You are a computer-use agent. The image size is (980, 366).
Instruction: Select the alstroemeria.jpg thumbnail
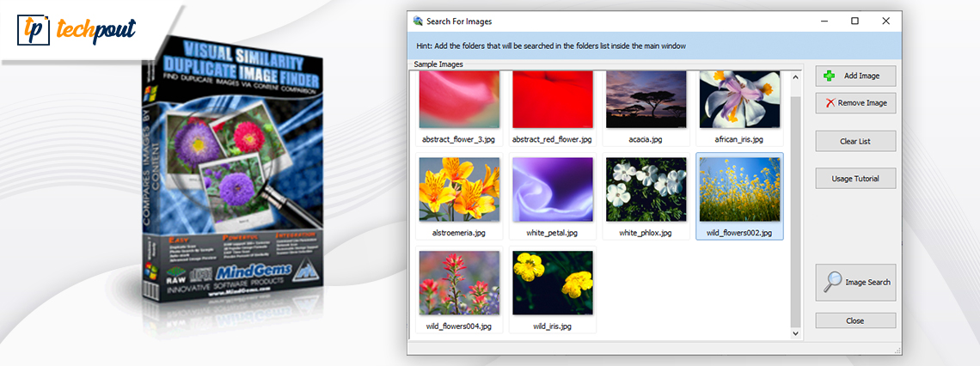[x=458, y=190]
